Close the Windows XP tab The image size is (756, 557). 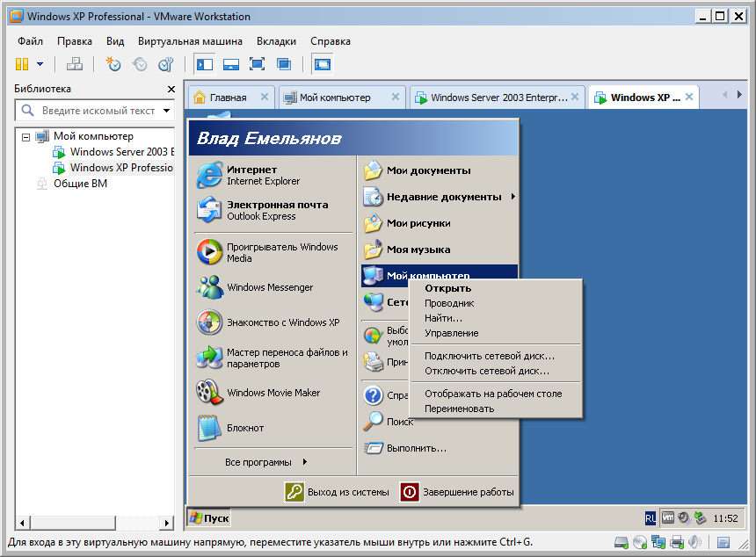point(689,97)
